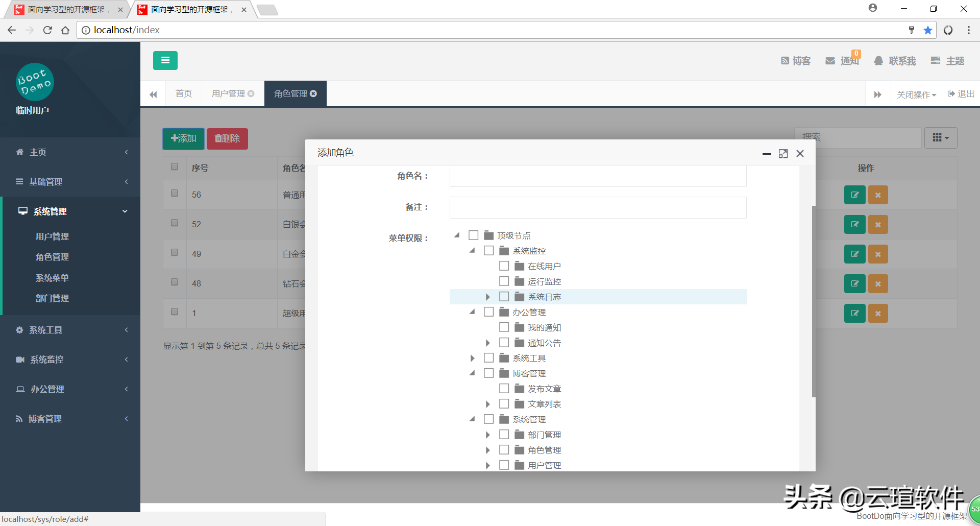The height and width of the screenshot is (526, 980).
Task: Check the 系统日志 checkbox
Action: tap(504, 297)
